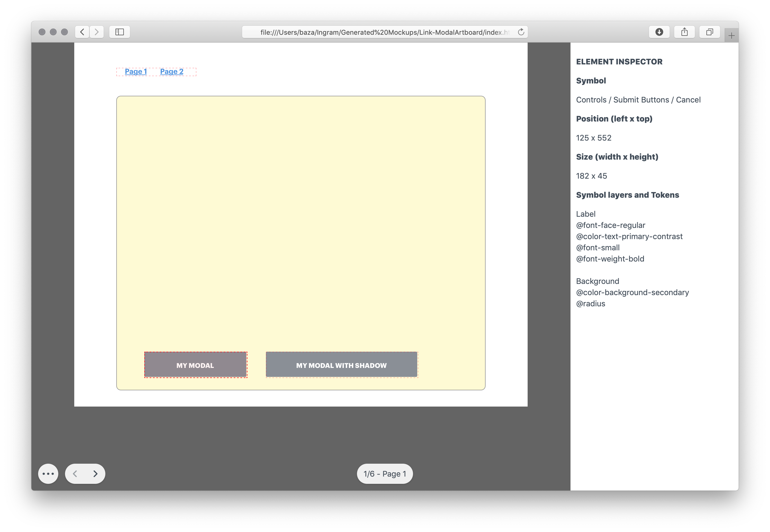Open the three-dots menu button
Image resolution: width=770 pixels, height=532 pixels.
click(x=48, y=474)
